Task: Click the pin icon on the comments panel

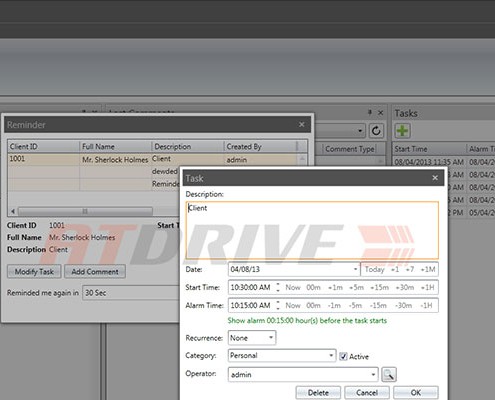Action: [x=369, y=113]
